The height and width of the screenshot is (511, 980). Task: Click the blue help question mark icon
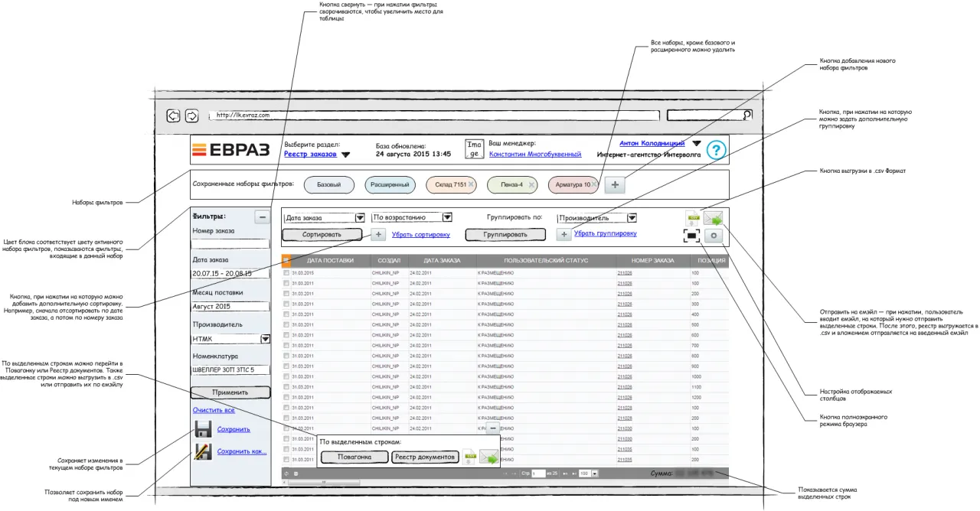point(715,150)
